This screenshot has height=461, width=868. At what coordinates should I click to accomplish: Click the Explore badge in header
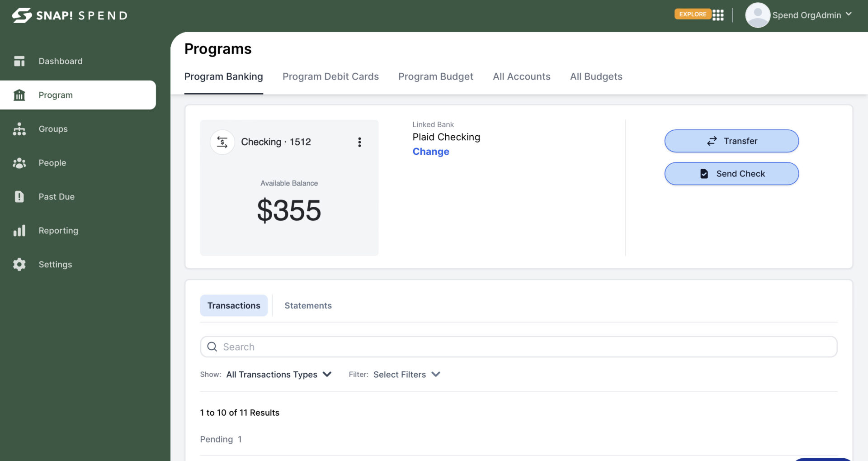692,14
